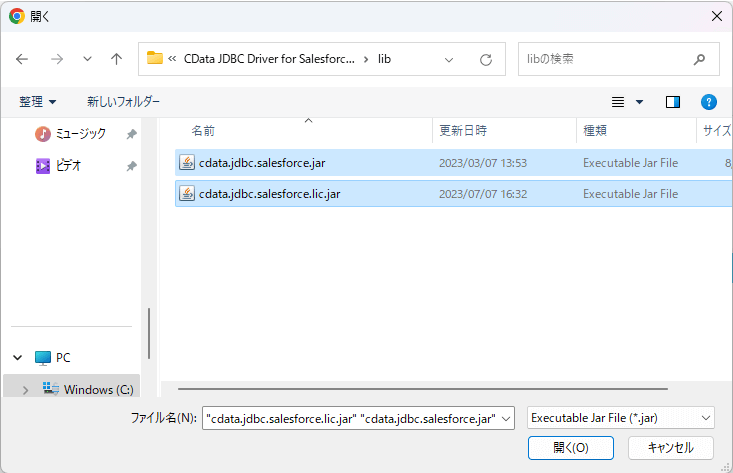Image resolution: width=733 pixels, height=473 pixels.
Task: Close the 開く dialog
Action: click(717, 16)
